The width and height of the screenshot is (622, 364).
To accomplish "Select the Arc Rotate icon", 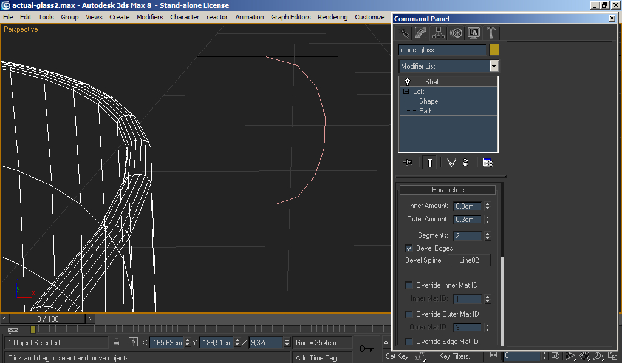I will 598,356.
